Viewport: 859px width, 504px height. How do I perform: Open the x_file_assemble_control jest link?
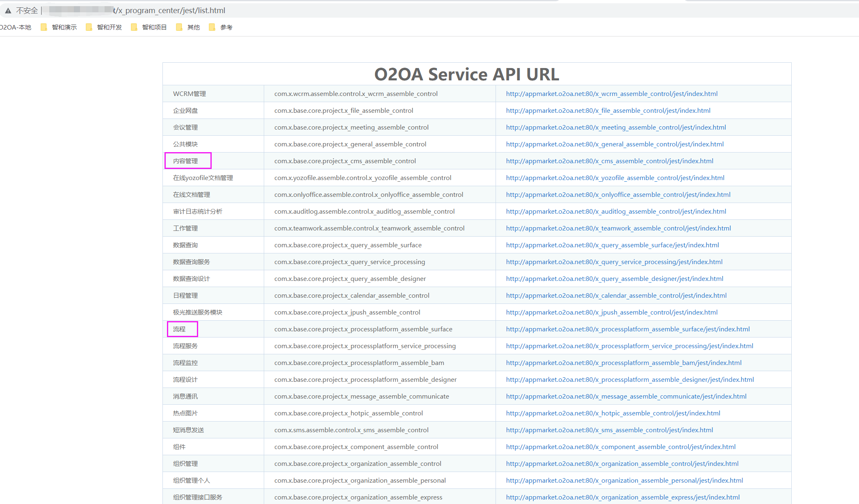[x=608, y=111]
